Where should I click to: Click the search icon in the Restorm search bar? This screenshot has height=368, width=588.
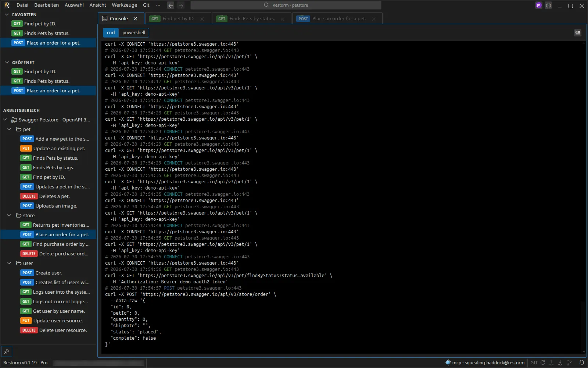coord(266,5)
